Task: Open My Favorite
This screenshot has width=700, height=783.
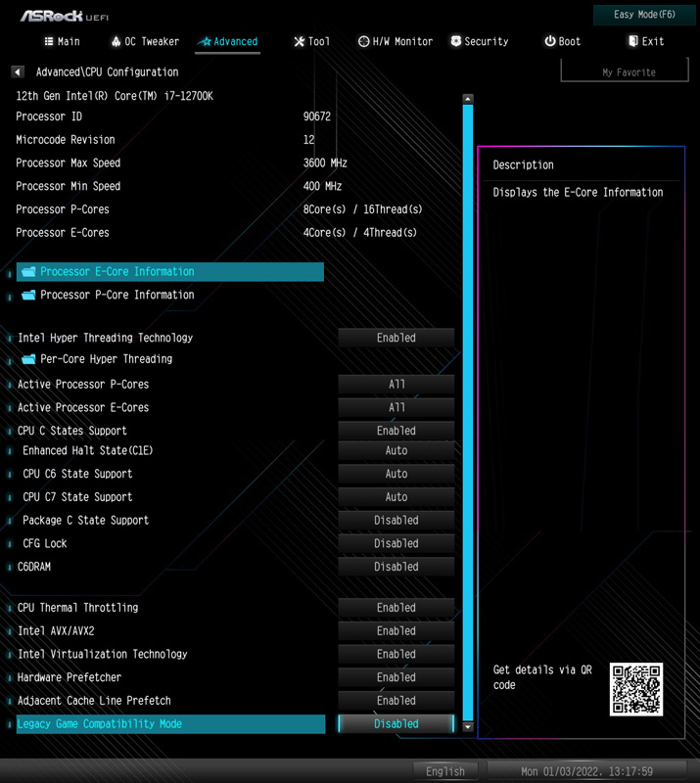Action: coord(625,70)
